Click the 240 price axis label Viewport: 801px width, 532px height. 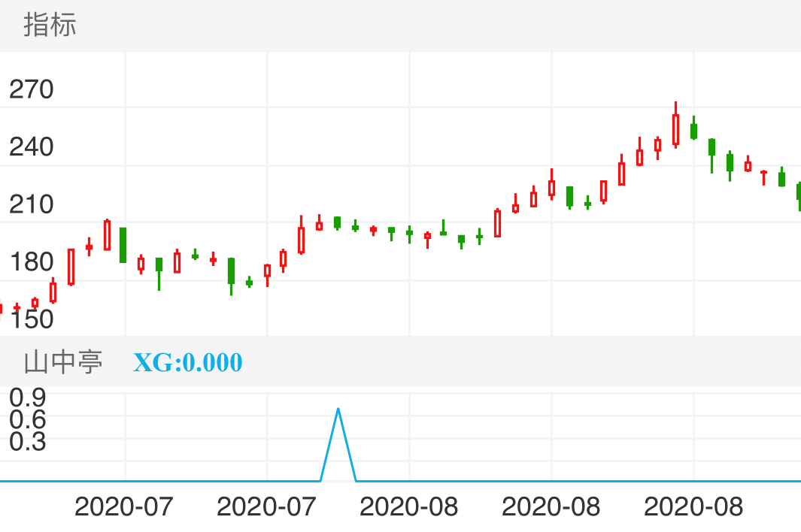pyautogui.click(x=31, y=147)
